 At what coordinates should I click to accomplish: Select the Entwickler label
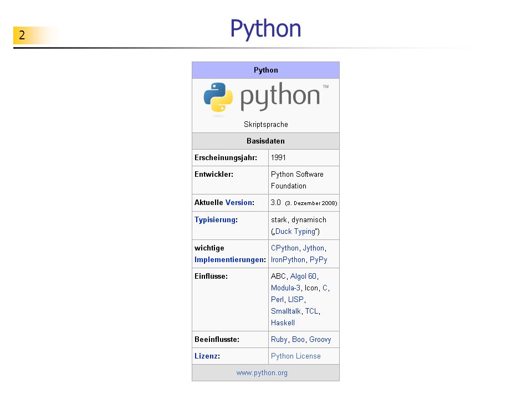(214, 175)
